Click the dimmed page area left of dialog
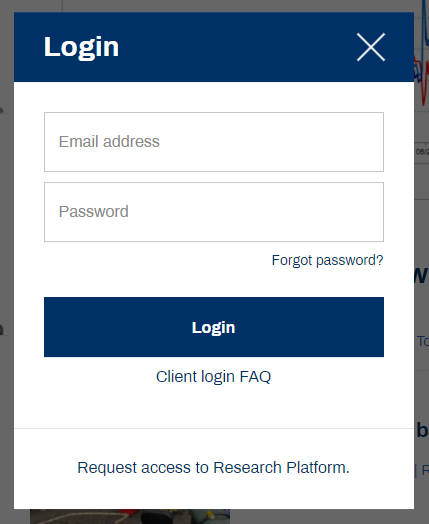429x524 pixels. pyautogui.click(x=7, y=234)
